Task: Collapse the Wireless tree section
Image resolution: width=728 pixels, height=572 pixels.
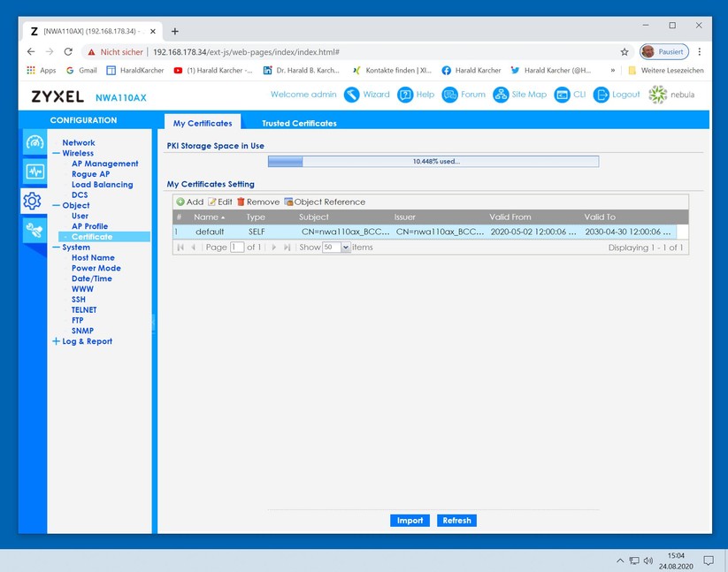Action: pos(56,153)
